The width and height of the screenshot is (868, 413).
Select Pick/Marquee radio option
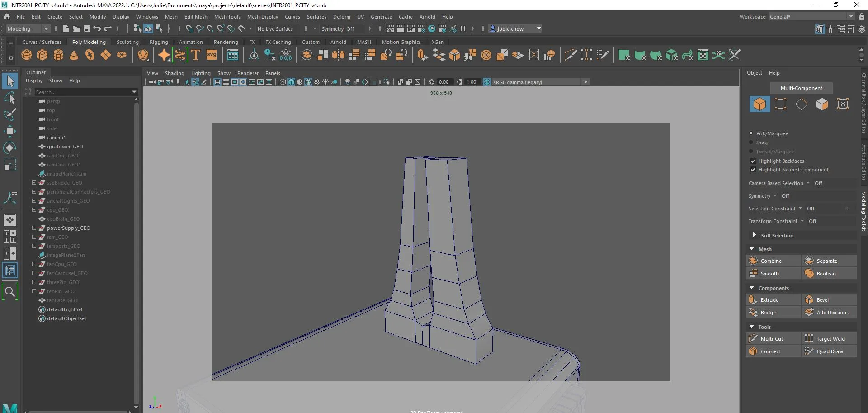coord(751,133)
